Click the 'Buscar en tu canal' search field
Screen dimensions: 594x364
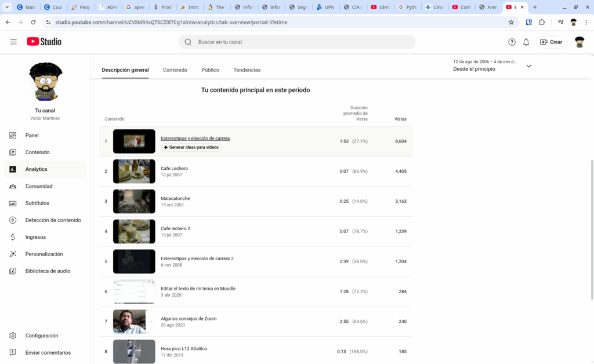click(x=302, y=42)
